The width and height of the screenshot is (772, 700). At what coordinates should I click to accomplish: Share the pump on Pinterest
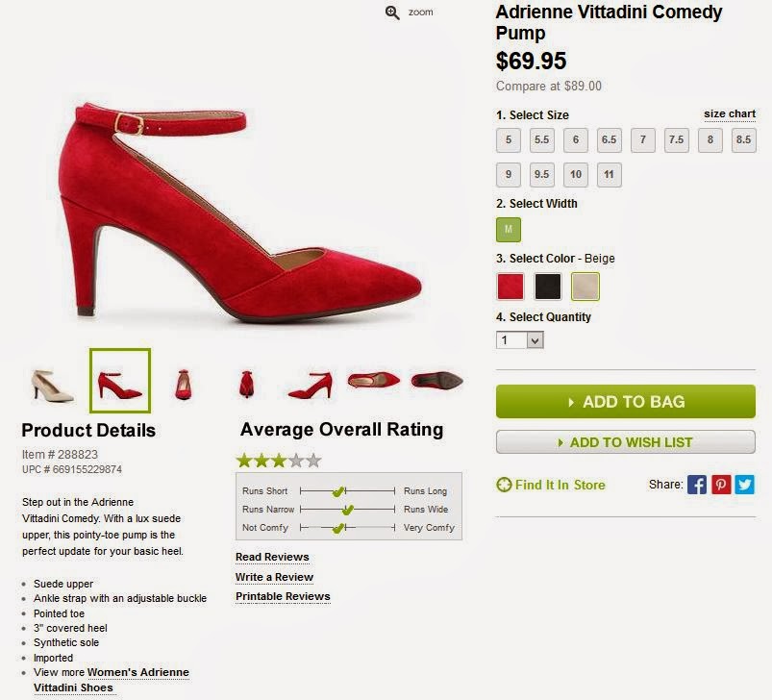(x=721, y=485)
